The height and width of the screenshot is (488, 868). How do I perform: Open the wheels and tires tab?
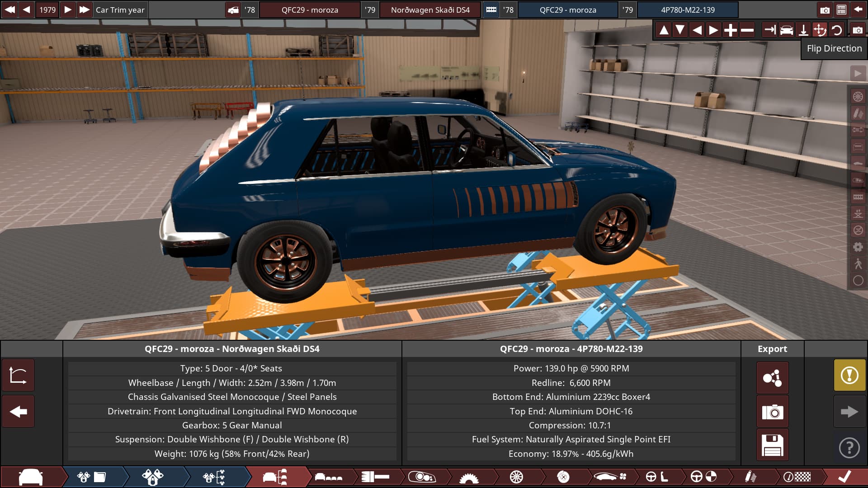point(516,477)
